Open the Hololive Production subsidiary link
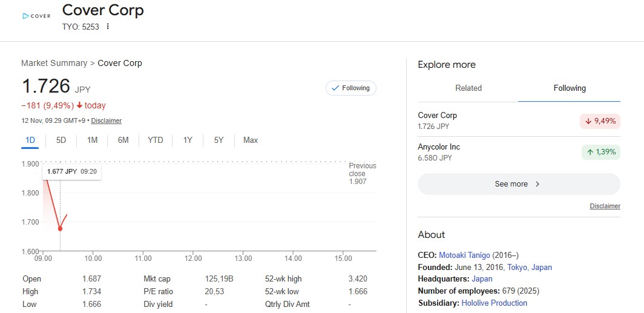The width and height of the screenshot is (644, 313). click(x=494, y=303)
